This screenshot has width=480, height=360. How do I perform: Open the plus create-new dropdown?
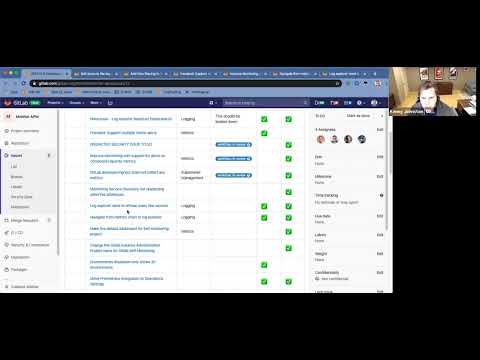click(x=213, y=103)
